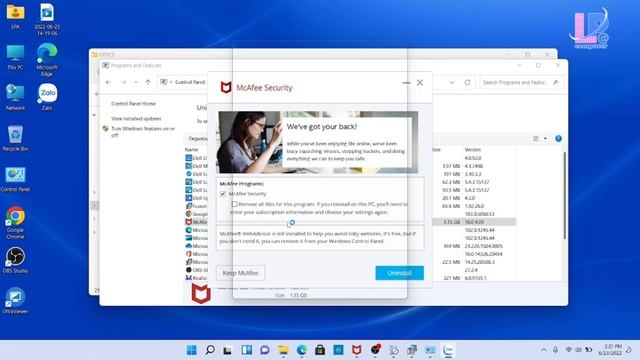
Task: Open Microsoft Edge desktop shortcut
Action: pos(47,60)
